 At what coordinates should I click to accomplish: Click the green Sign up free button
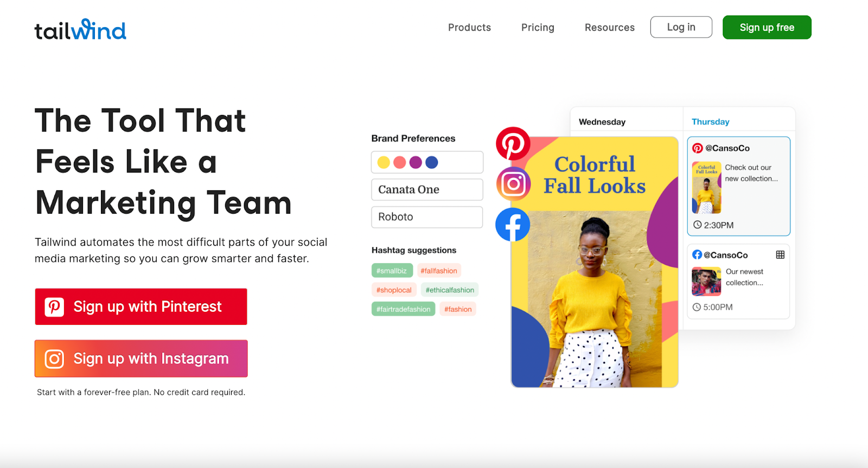tap(767, 27)
